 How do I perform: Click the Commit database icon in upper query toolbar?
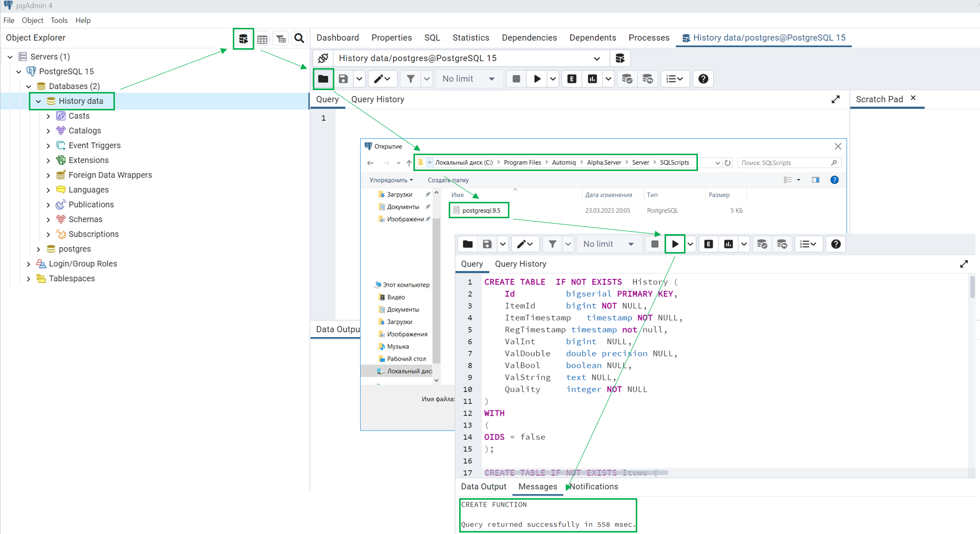pos(627,79)
